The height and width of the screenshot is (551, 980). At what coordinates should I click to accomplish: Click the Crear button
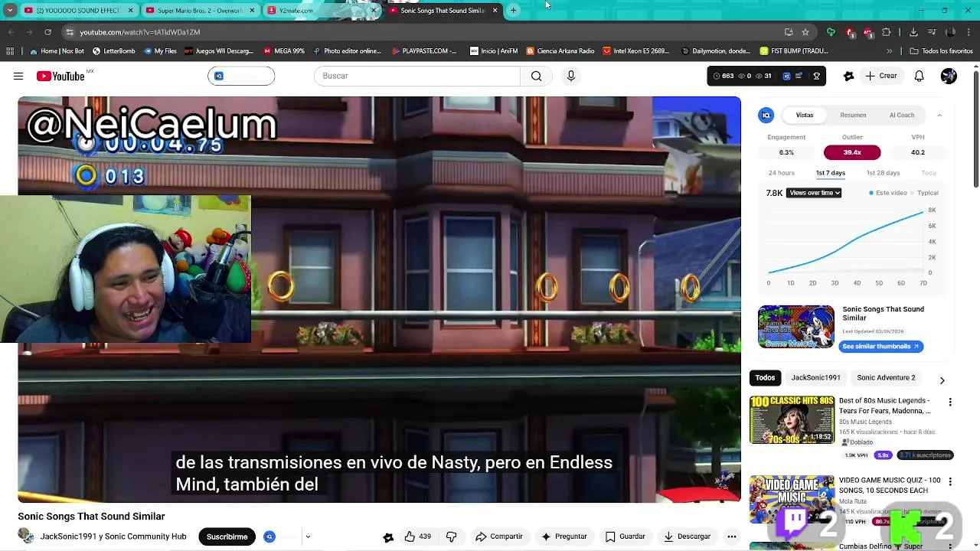(881, 76)
